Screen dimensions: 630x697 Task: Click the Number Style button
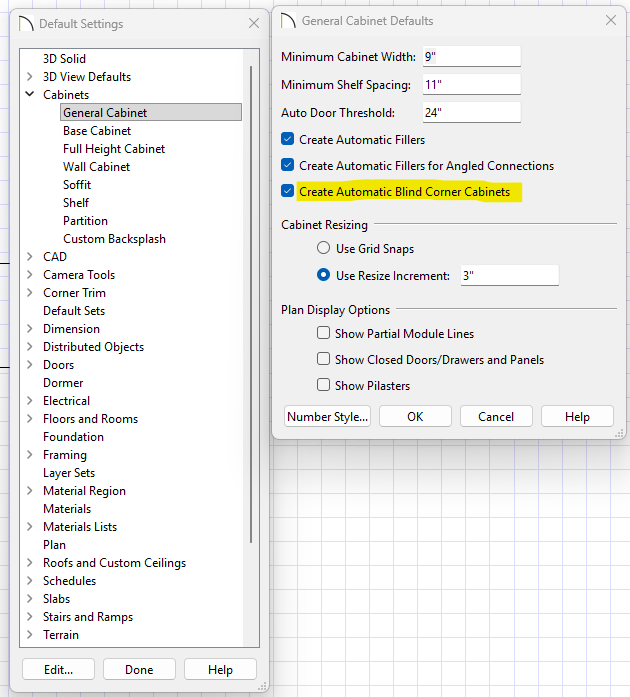coord(327,417)
